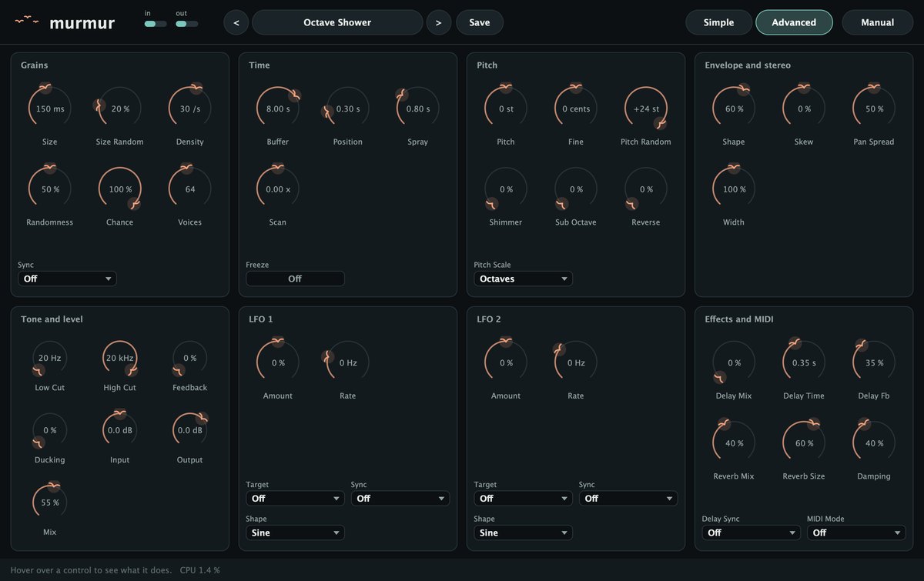Click the Chance knob
The height and width of the screenshot is (581, 924).
point(120,189)
